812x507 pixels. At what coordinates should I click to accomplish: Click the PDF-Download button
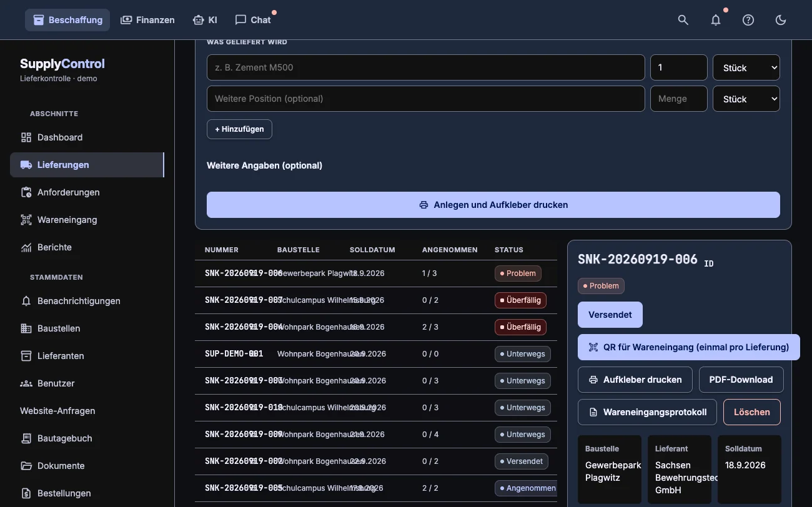tap(741, 380)
